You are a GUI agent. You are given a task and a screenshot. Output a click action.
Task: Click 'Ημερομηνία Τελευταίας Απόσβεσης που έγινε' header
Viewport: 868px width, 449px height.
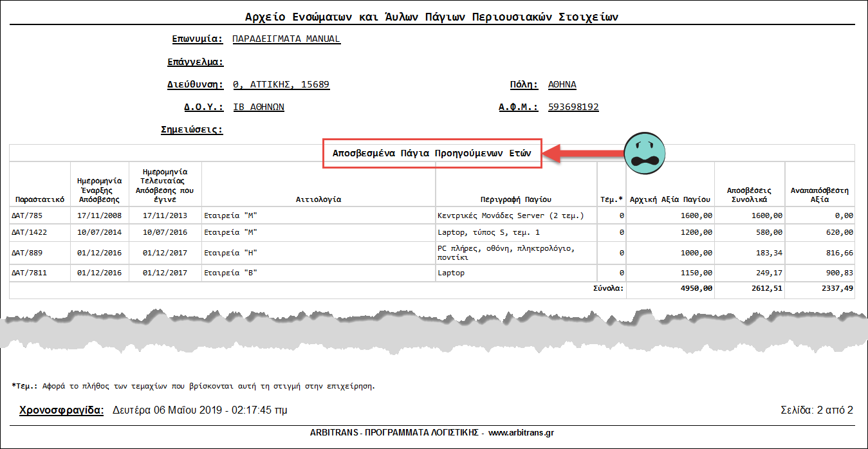(x=165, y=186)
